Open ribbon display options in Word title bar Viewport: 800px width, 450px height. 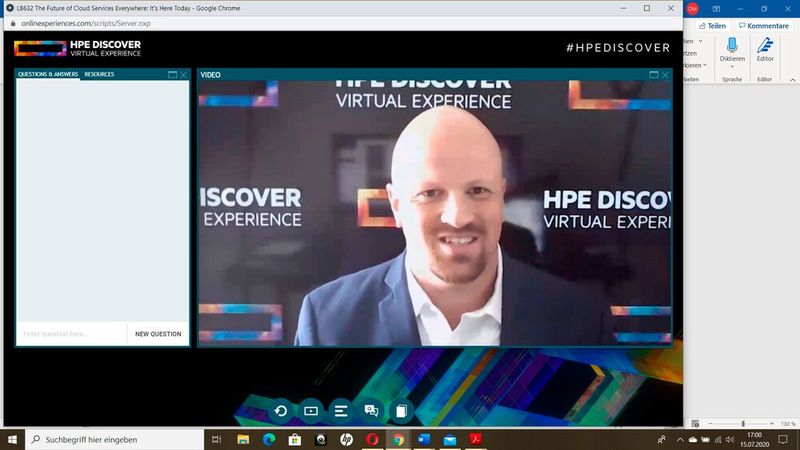click(x=716, y=9)
